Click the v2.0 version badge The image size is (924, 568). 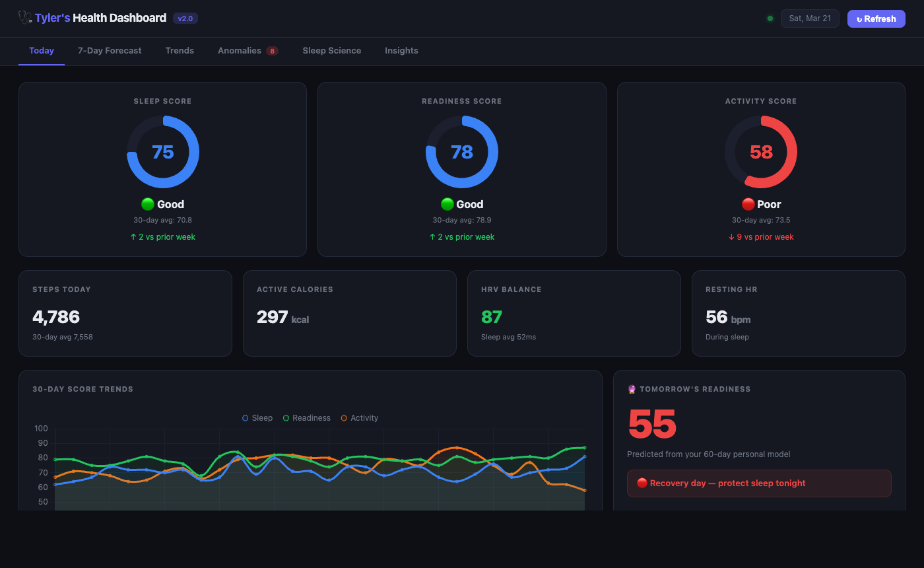pos(185,18)
